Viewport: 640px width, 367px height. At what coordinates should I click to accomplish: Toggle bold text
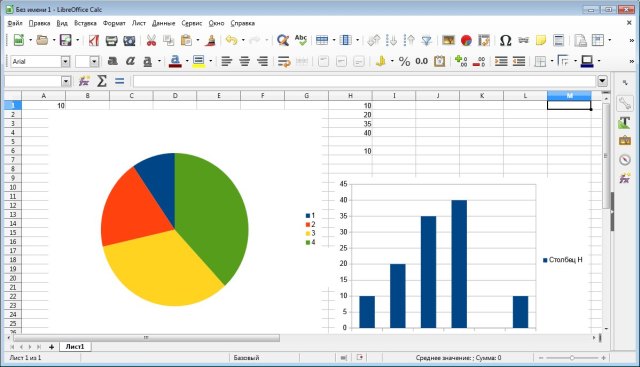click(113, 61)
